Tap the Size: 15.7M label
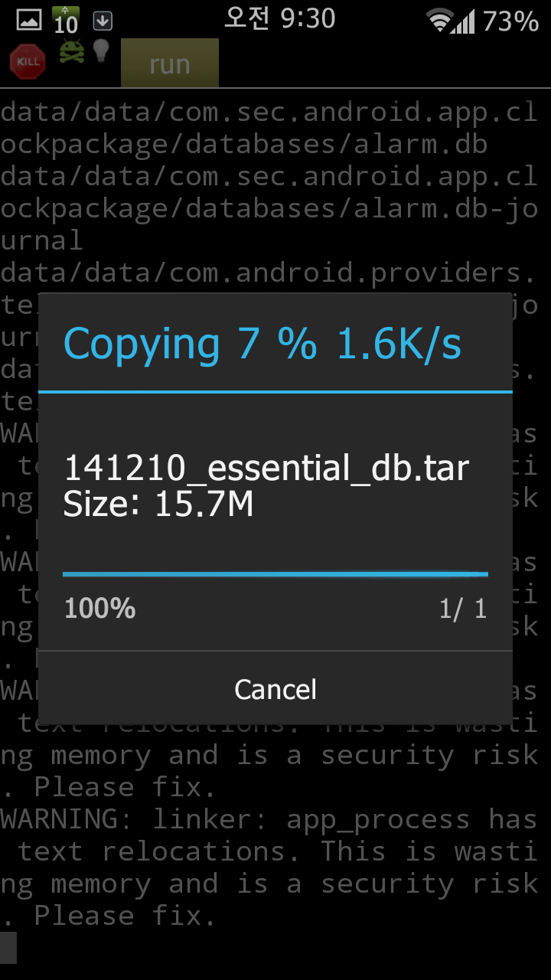 [158, 505]
